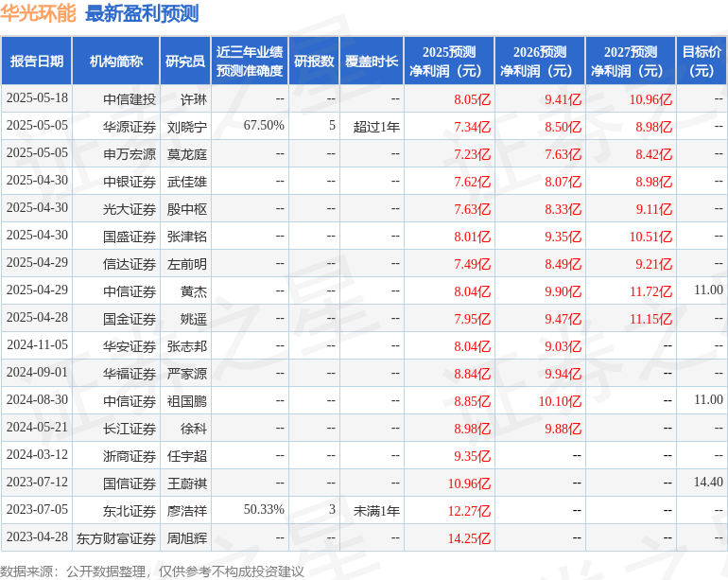Click accuracy value 67.50%
This screenshot has height=580, width=728.
264,126
